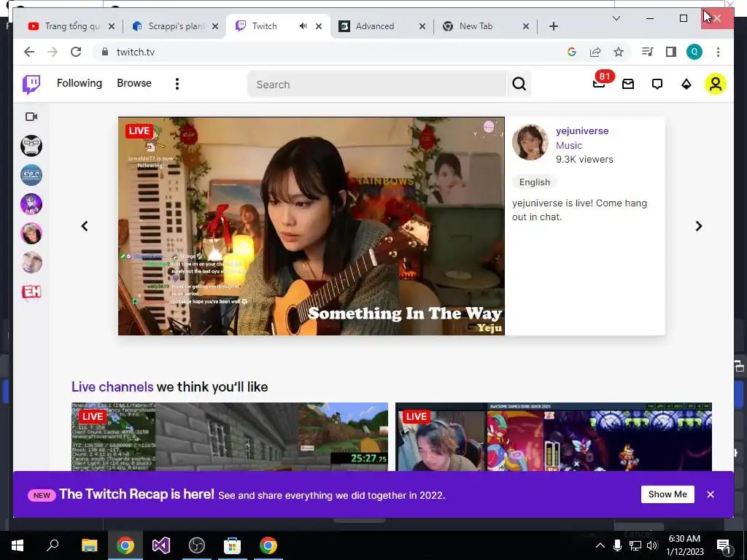Share this page icon in address bar
This screenshot has width=747, height=560.
pyautogui.click(x=595, y=52)
